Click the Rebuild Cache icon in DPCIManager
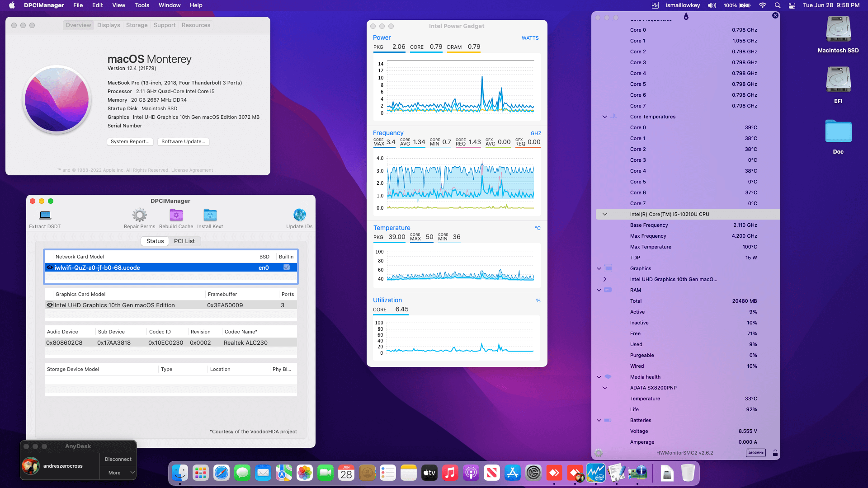The image size is (868, 488). coord(176,215)
